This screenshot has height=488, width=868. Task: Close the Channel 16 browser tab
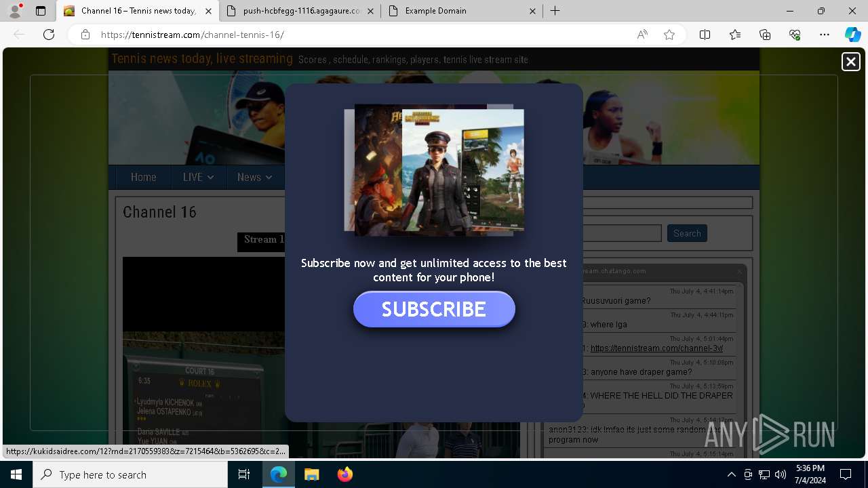[x=208, y=11]
